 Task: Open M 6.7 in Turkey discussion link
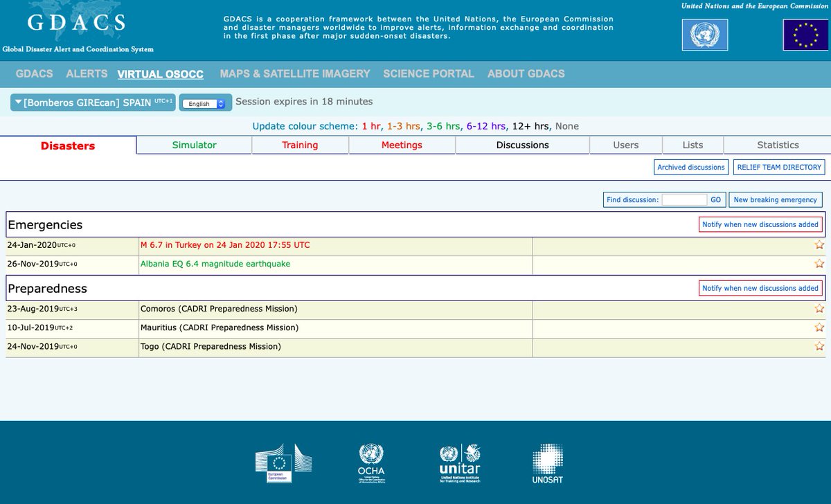[225, 245]
